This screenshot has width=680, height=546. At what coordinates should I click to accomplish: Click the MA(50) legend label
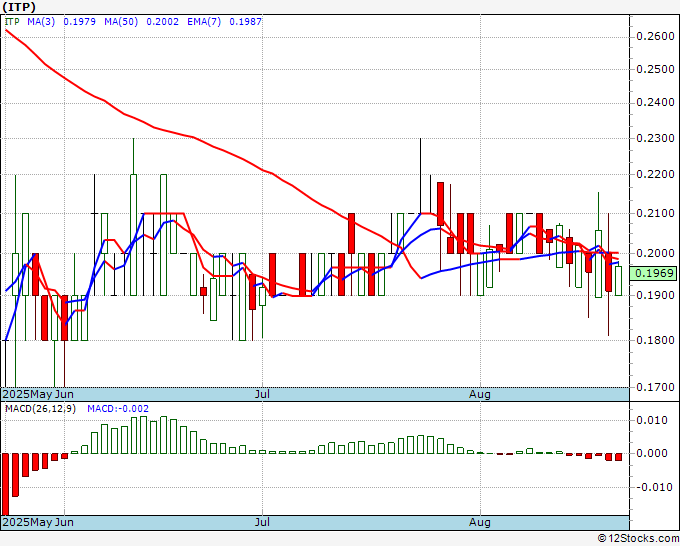point(121,22)
